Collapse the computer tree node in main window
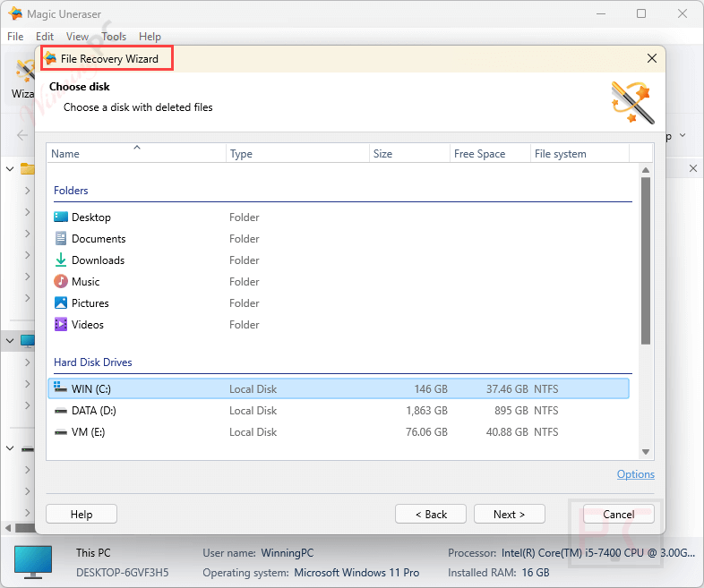This screenshot has width=704, height=588. coord(10,341)
